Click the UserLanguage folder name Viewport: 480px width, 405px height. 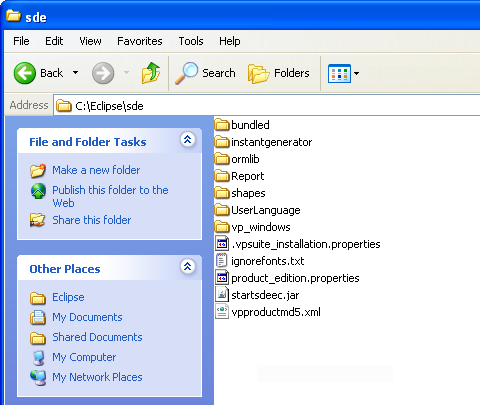point(266,210)
